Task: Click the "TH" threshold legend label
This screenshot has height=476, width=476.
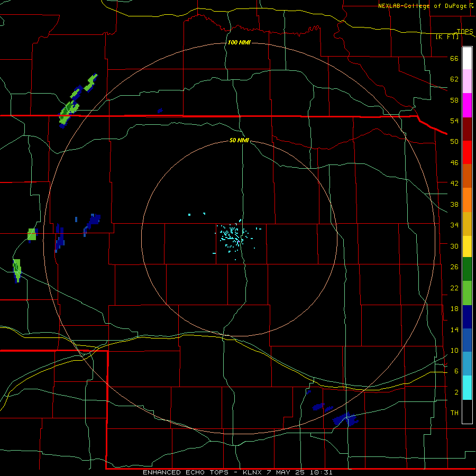Action: [x=454, y=413]
